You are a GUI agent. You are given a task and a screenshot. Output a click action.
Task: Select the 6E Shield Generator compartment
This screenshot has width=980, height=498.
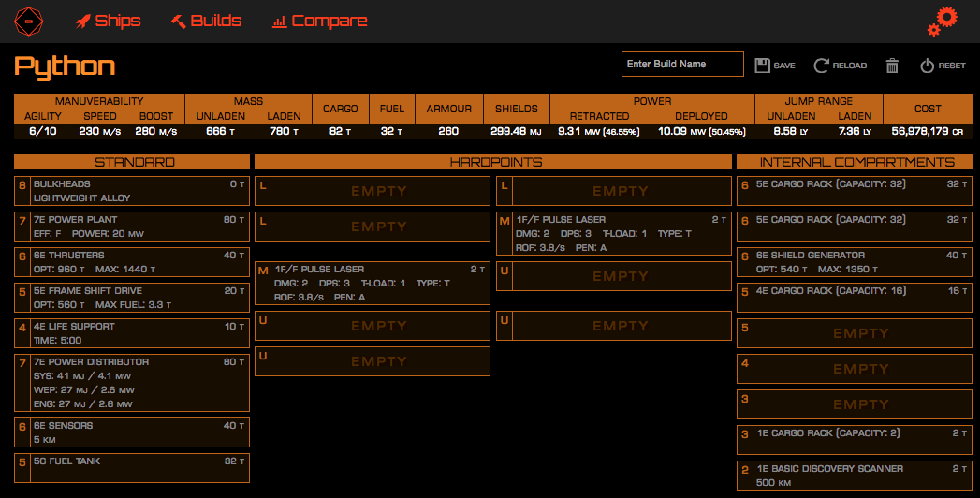pyautogui.click(x=855, y=262)
